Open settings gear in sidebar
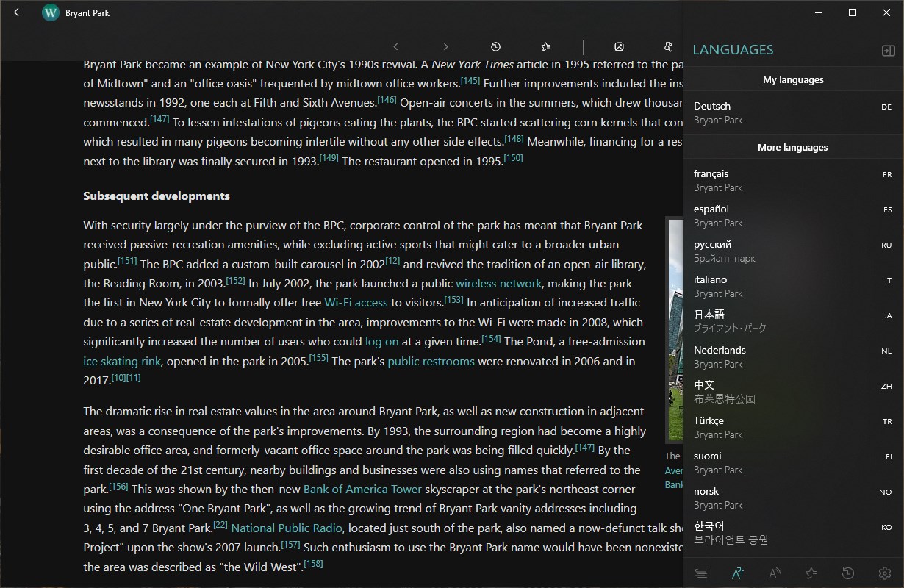The image size is (904, 588). [885, 573]
